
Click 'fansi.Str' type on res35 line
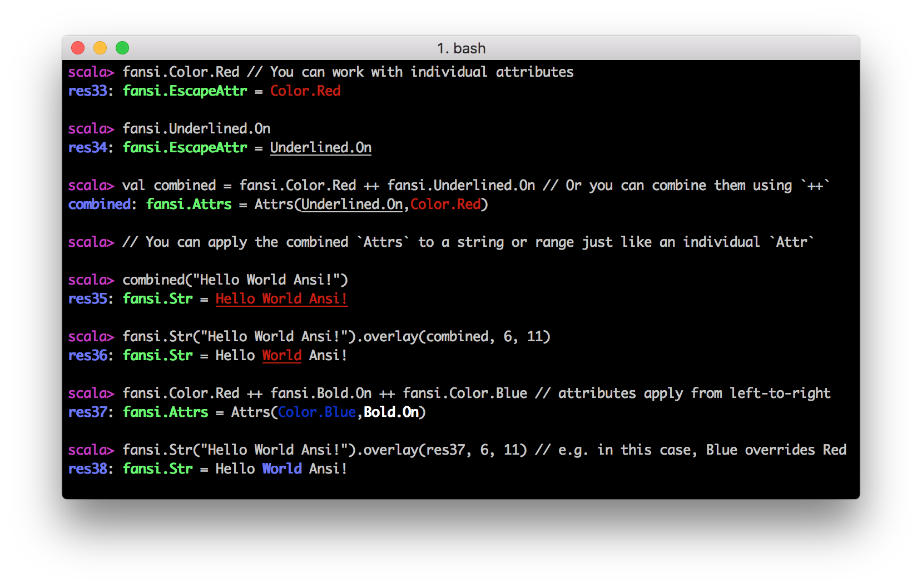[x=157, y=298]
